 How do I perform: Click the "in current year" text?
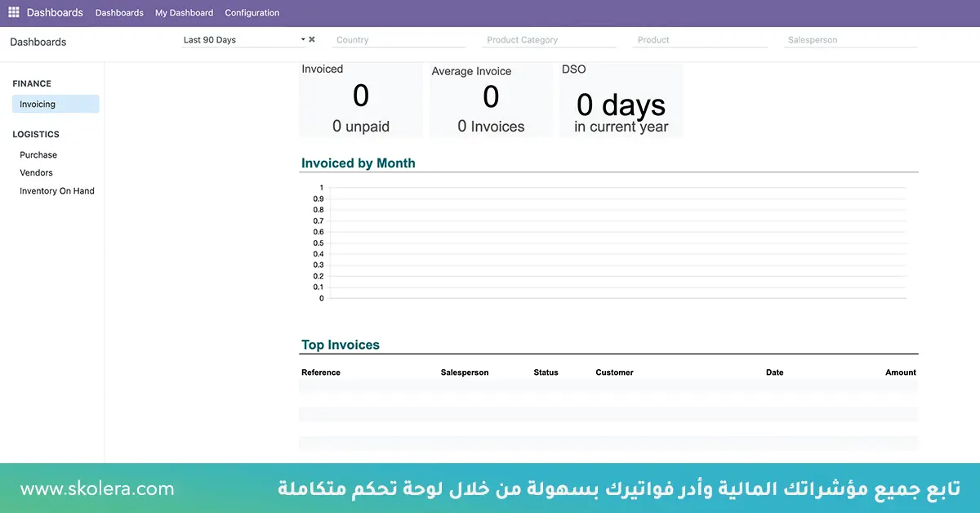pyautogui.click(x=621, y=127)
